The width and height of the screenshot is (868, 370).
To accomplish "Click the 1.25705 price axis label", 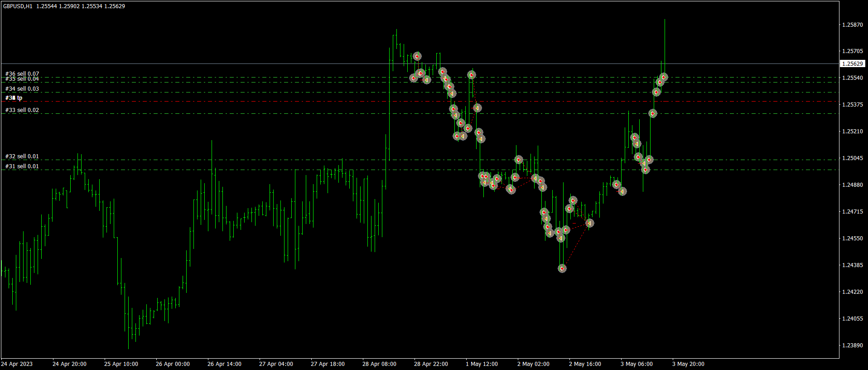I will 853,51.
